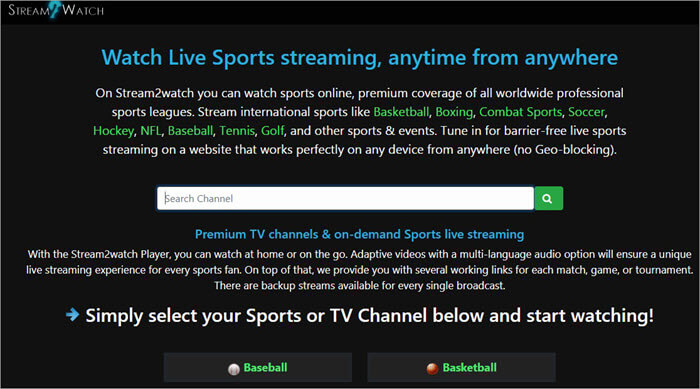Select the Basketball category button
The width and height of the screenshot is (700, 389).
click(x=461, y=368)
